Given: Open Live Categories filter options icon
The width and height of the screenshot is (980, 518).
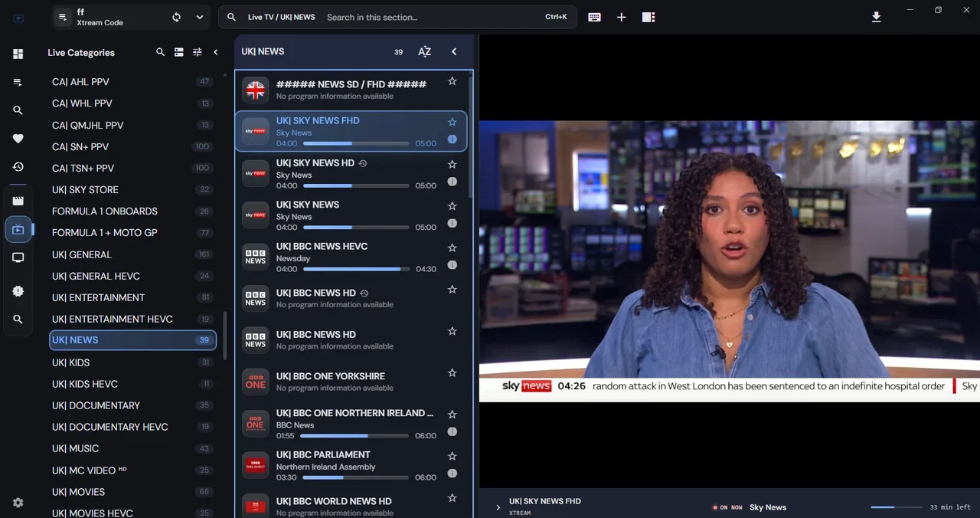Looking at the screenshot, I should click(198, 52).
